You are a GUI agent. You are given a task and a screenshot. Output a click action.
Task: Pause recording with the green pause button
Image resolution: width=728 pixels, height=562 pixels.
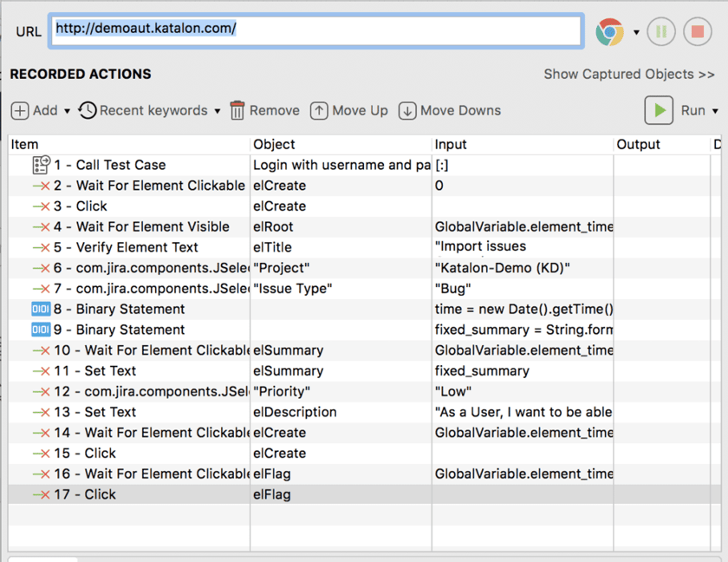(x=661, y=31)
